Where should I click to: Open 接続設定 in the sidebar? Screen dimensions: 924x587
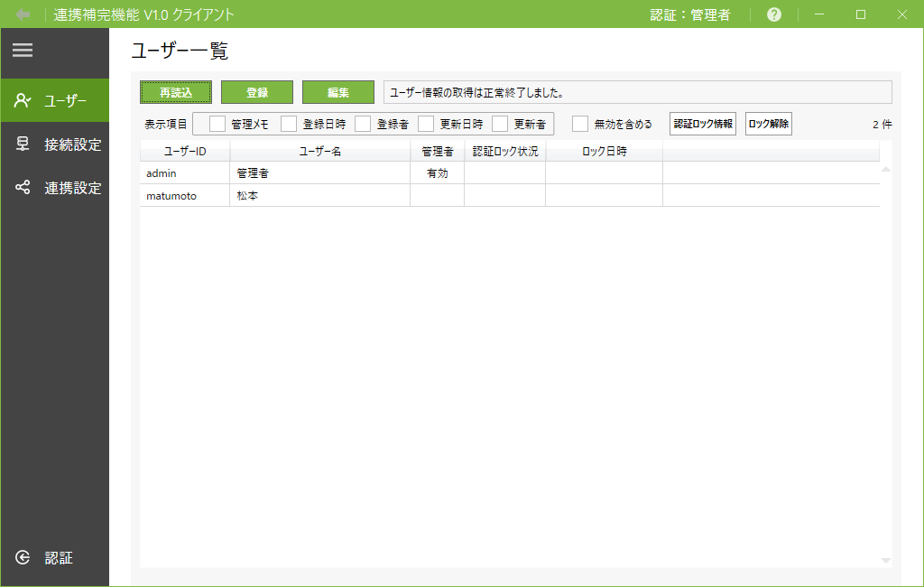(x=72, y=144)
